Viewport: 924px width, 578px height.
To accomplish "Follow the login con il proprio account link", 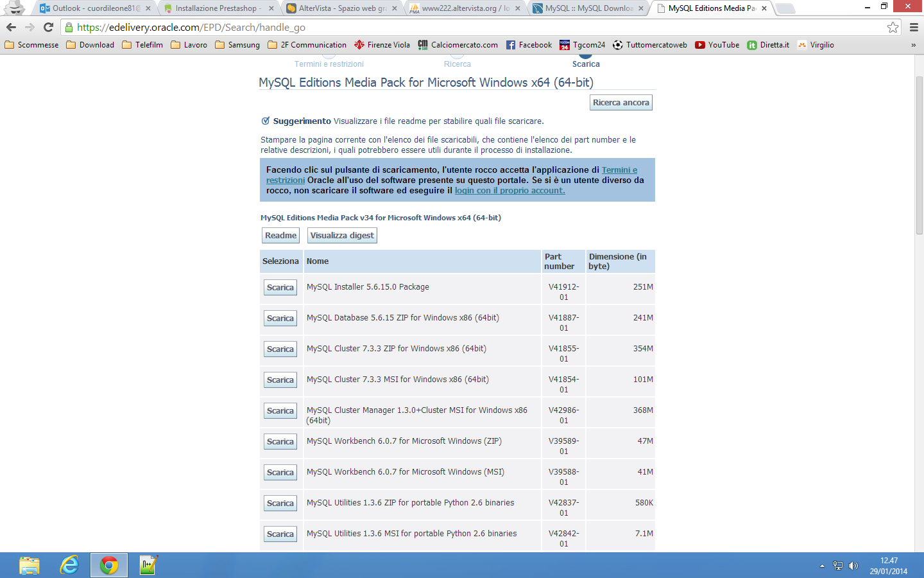I will click(x=510, y=191).
